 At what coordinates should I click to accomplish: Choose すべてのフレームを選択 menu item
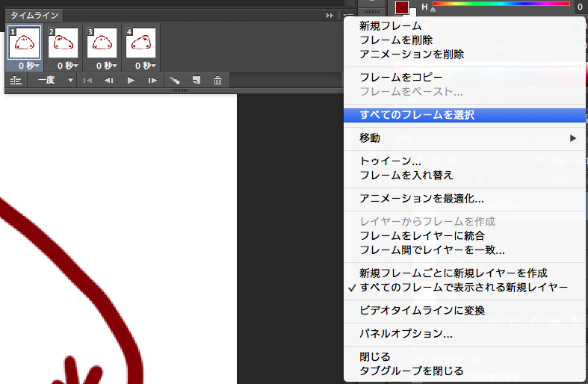(x=465, y=115)
